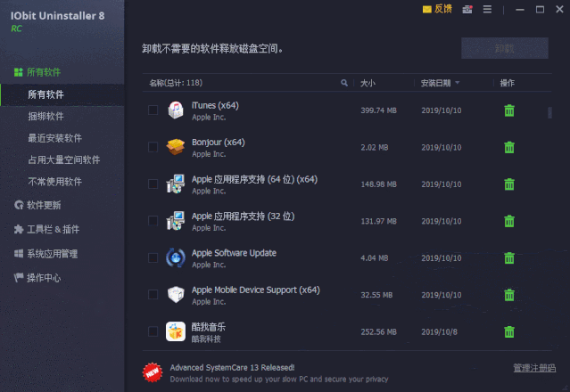The image size is (570, 392).
Task: Open the 所有软件 sub-item
Action: coord(62,94)
